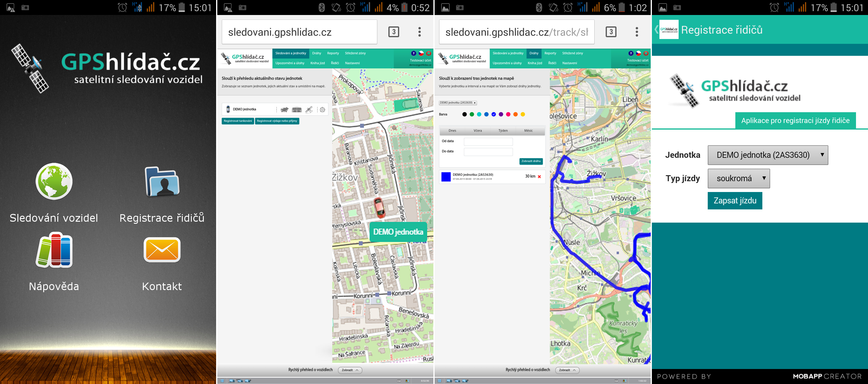Choose the green Barva color swatch

472,115
